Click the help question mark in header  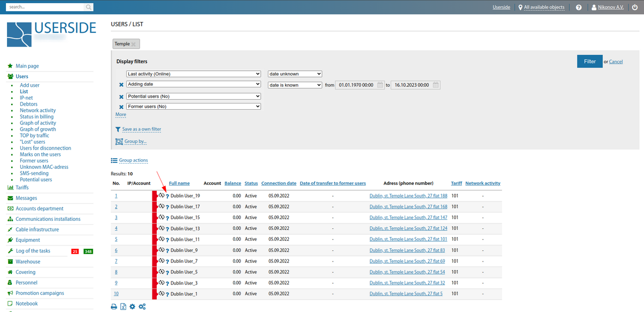coord(579,8)
